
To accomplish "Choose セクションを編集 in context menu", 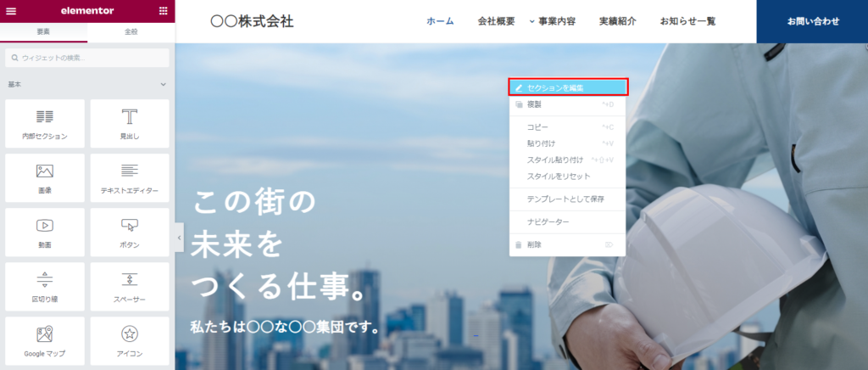I will (567, 87).
